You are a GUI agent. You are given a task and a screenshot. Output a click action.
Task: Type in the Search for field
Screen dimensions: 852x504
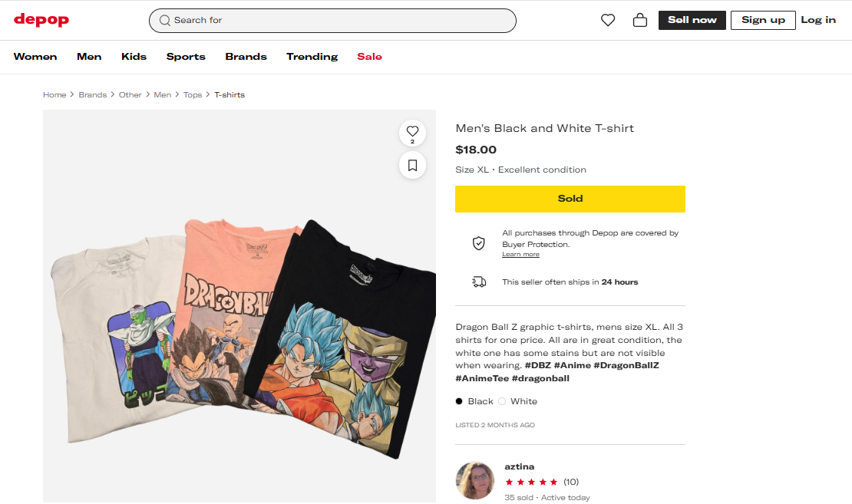338,21
